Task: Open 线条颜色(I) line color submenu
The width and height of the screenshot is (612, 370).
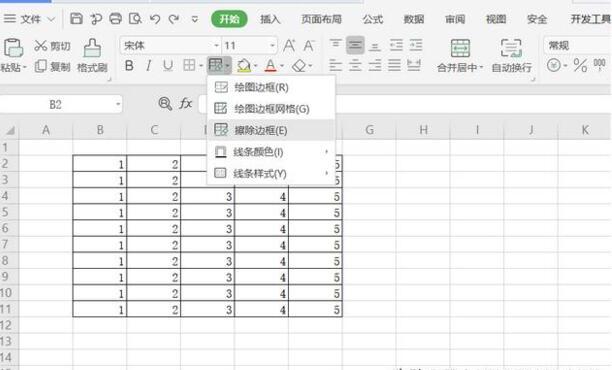Action: 271,152
